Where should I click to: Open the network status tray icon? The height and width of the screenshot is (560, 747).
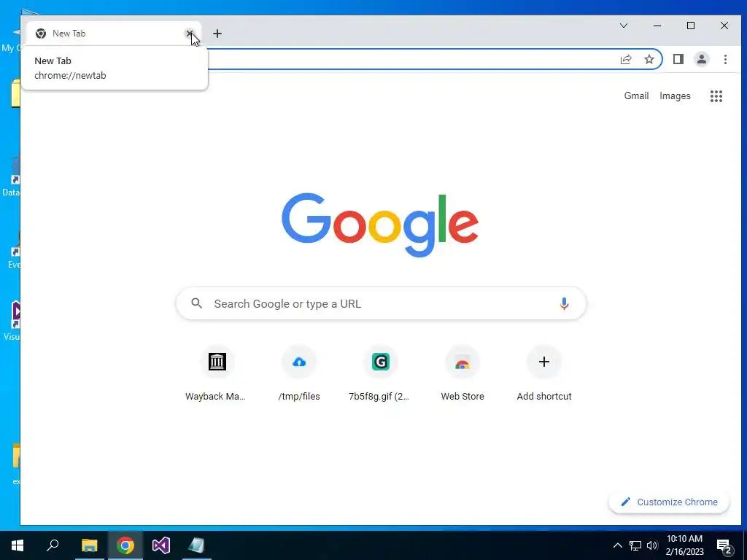pyautogui.click(x=635, y=545)
